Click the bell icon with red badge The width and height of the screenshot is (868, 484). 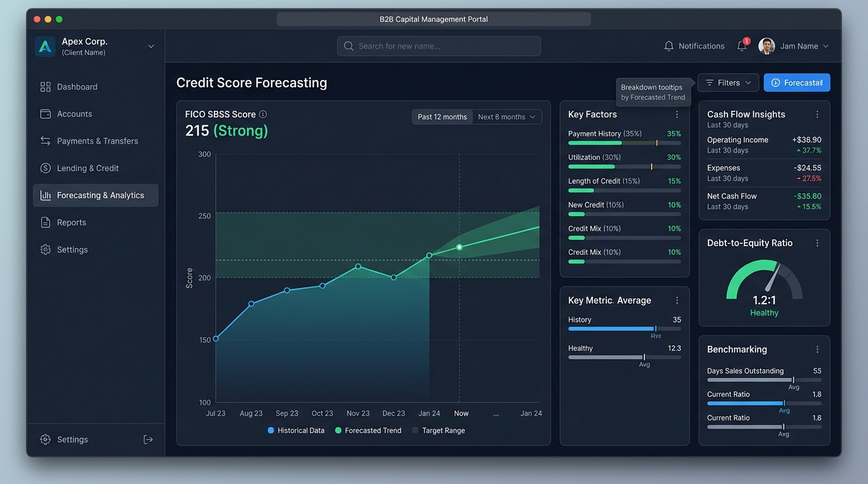[x=742, y=45]
